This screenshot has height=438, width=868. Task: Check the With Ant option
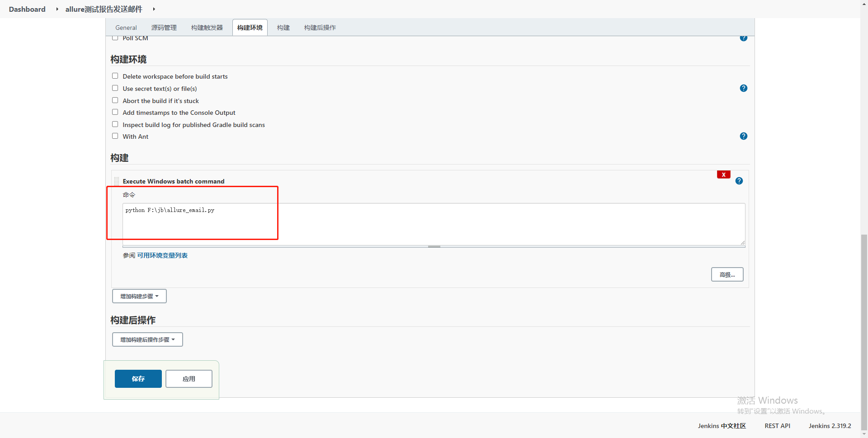pyautogui.click(x=115, y=136)
